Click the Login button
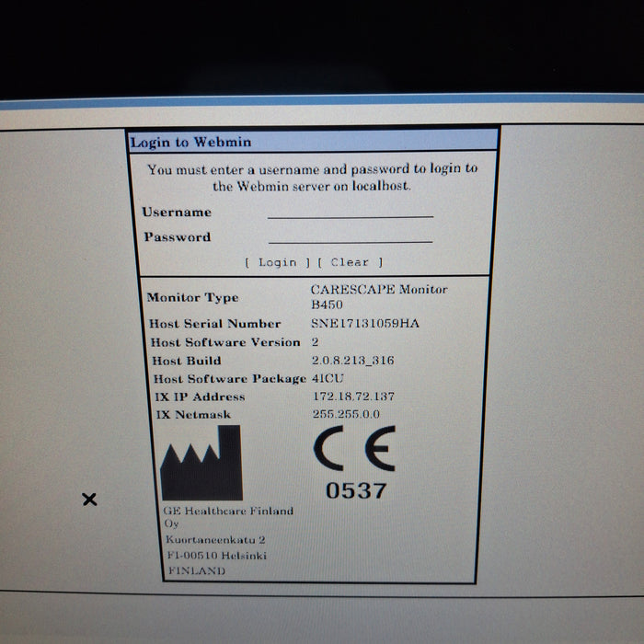 coord(277,262)
